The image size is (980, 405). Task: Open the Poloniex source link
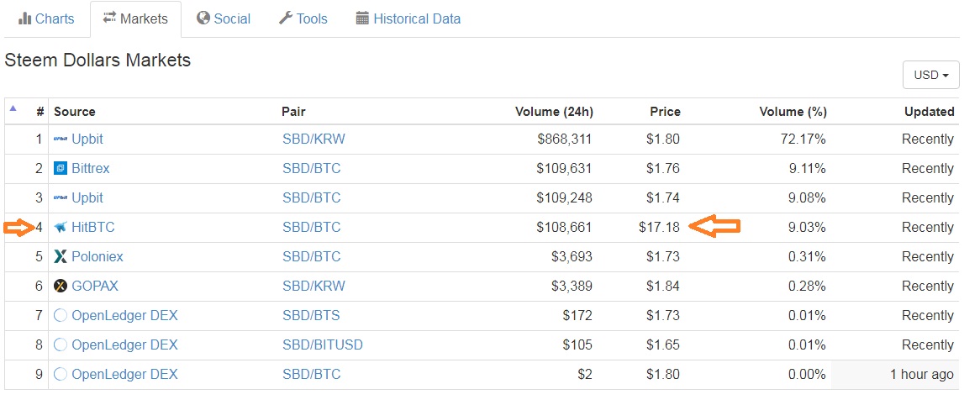pyautogui.click(x=97, y=256)
